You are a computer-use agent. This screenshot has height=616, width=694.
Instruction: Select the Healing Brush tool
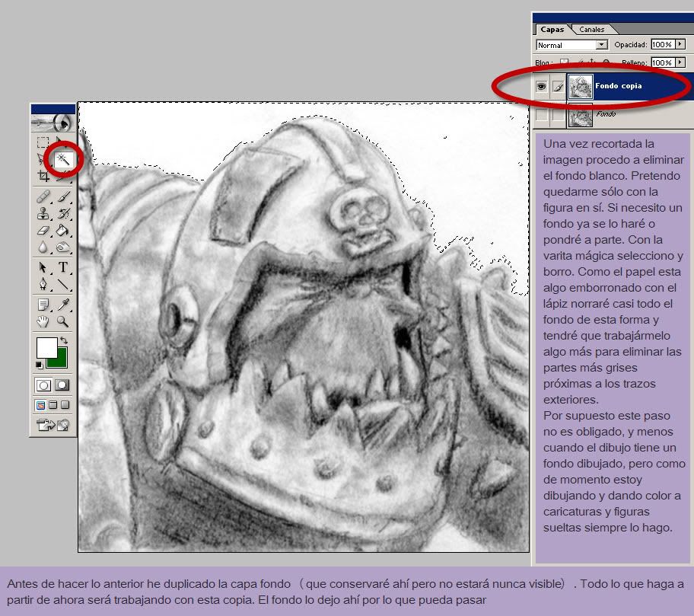[x=43, y=196]
